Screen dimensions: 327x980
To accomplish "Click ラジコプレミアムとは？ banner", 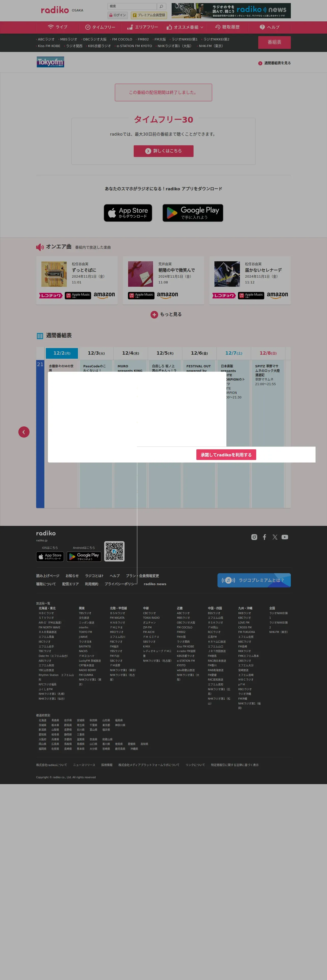I will (254, 580).
